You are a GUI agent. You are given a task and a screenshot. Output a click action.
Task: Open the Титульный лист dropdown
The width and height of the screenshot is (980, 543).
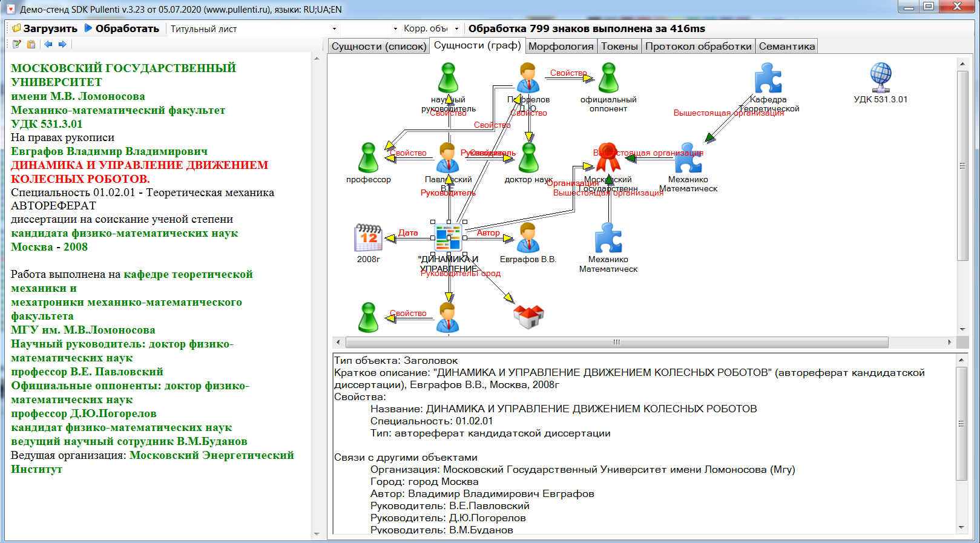(334, 29)
